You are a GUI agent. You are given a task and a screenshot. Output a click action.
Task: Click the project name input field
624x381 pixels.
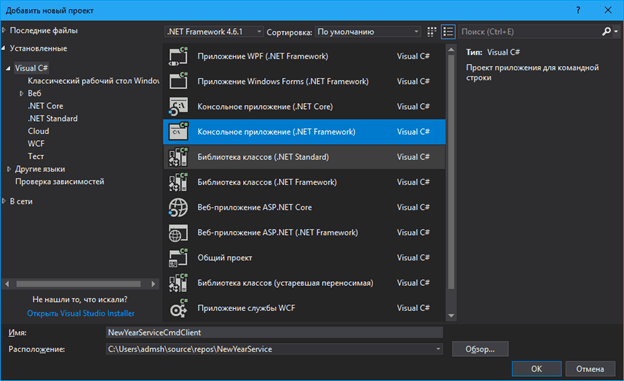[274, 332]
